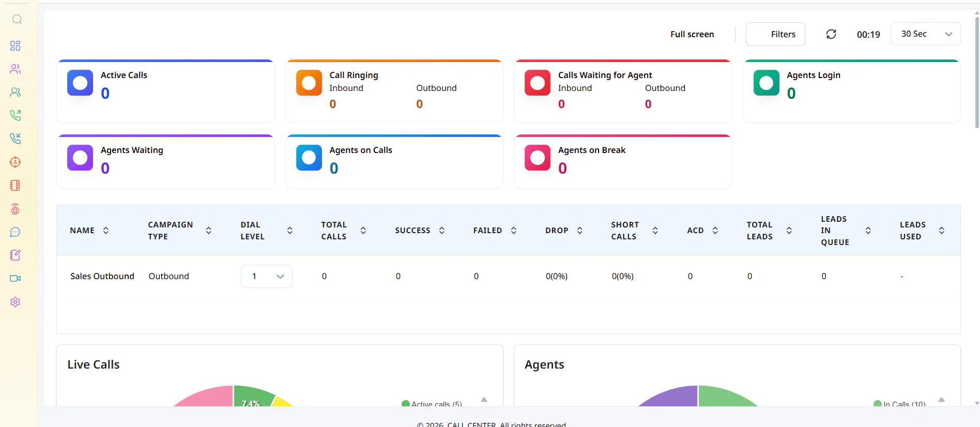Viewport: 980px width, 427px height.
Task: Click the 00:19 refresh countdown timer
Action: click(868, 35)
